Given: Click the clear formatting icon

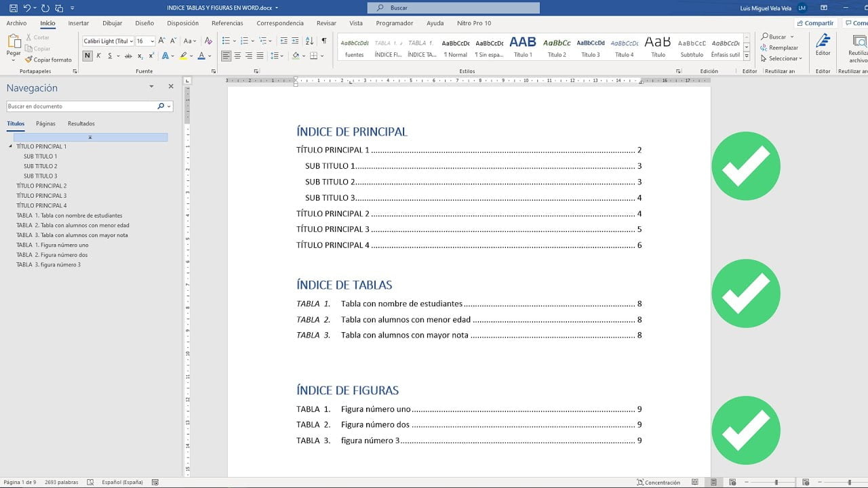Looking at the screenshot, I should point(209,41).
